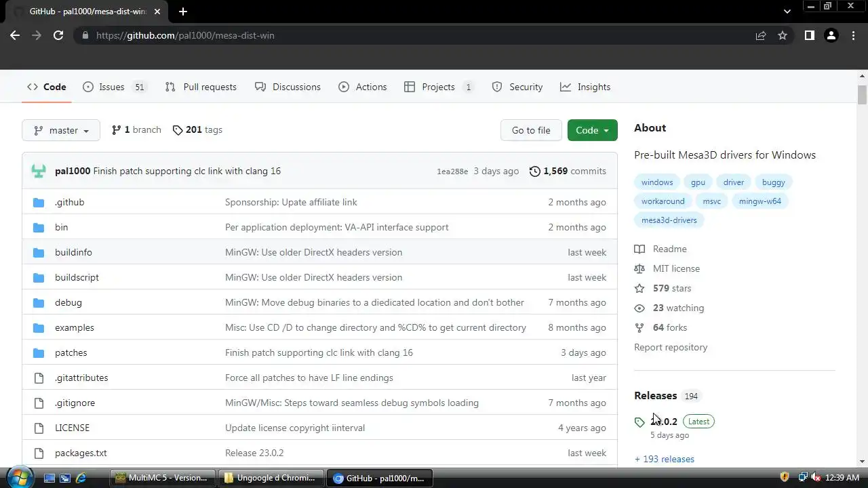Select the gpu topic tag

click(x=698, y=182)
